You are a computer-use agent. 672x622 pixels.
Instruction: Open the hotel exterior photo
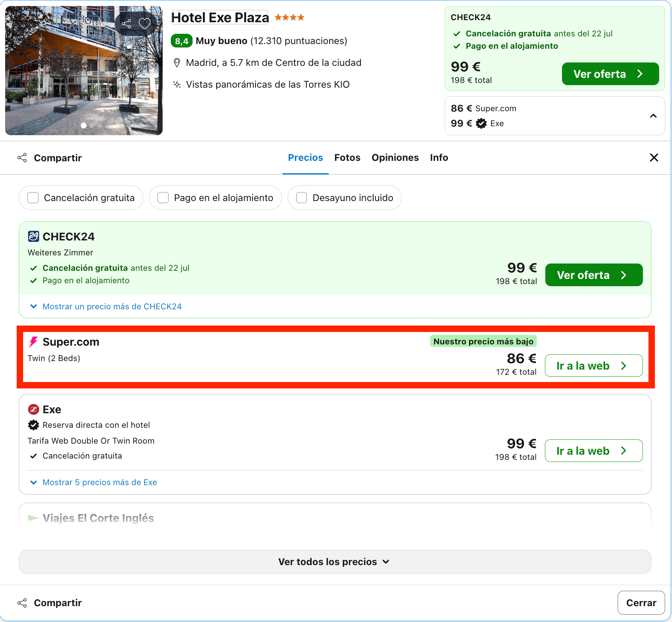coord(84,71)
